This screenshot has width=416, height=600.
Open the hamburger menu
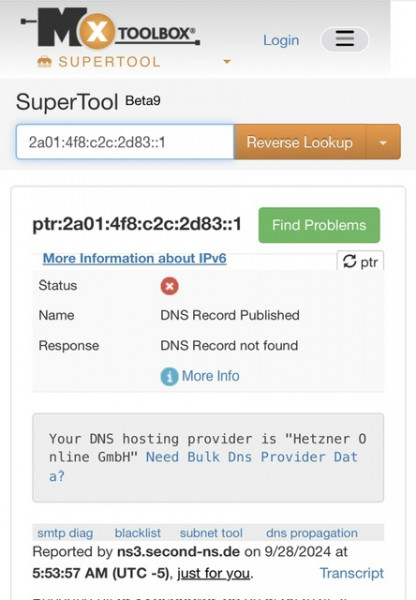(344, 39)
